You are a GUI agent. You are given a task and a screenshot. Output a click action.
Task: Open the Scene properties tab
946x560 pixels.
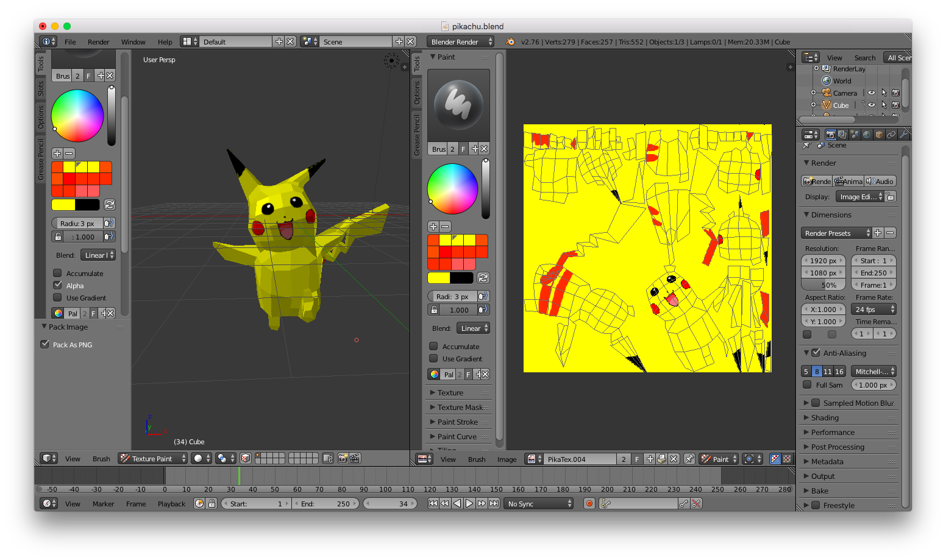pos(855,135)
